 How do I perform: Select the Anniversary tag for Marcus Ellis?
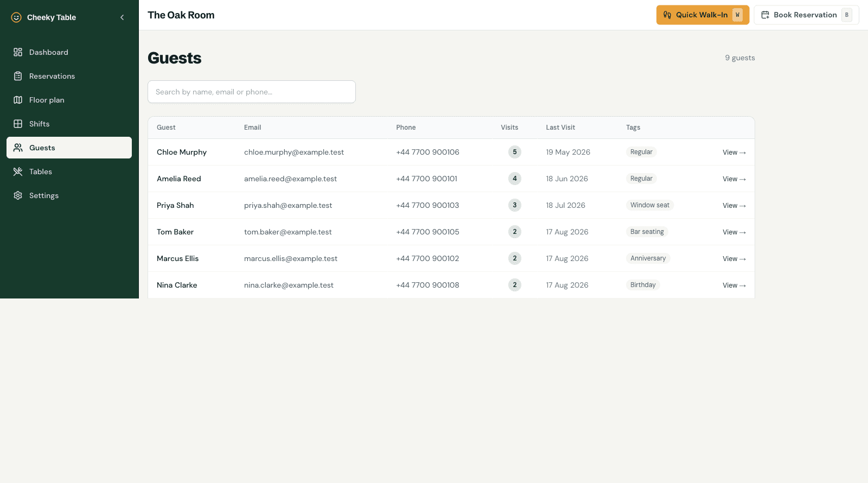coord(648,258)
